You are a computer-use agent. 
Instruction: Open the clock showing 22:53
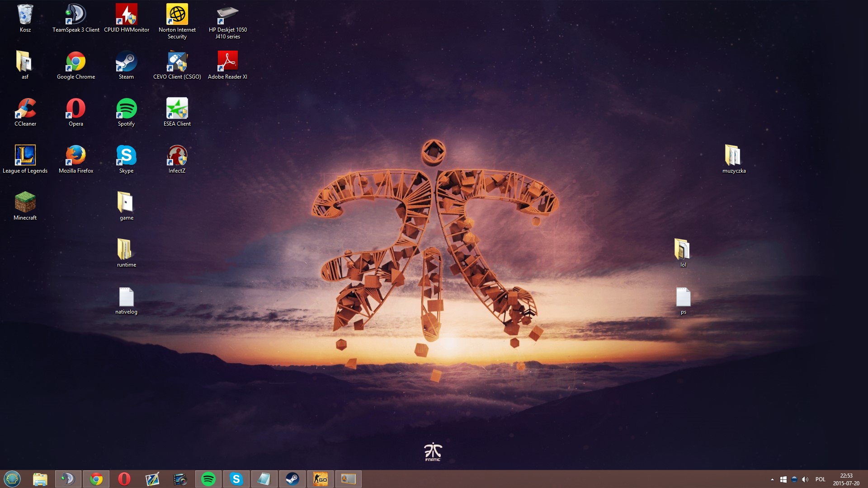point(846,479)
